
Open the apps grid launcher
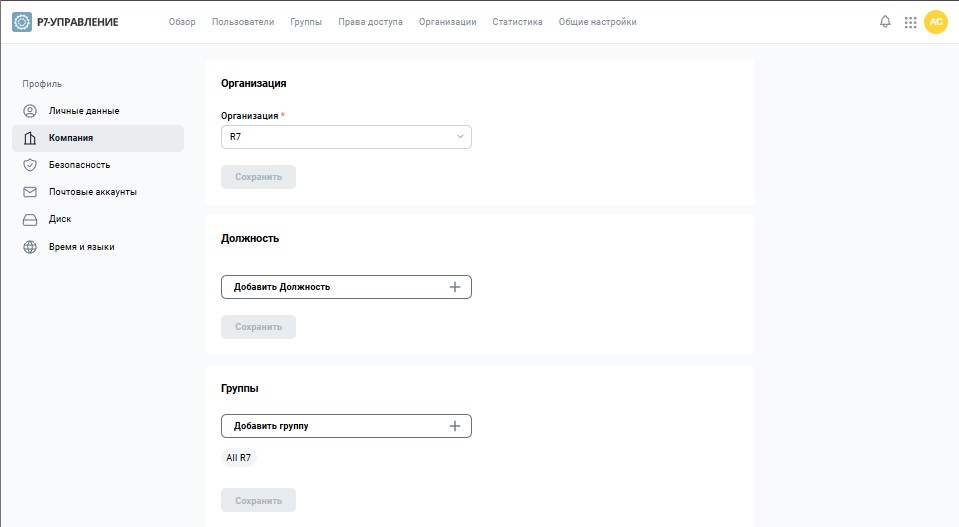911,23
